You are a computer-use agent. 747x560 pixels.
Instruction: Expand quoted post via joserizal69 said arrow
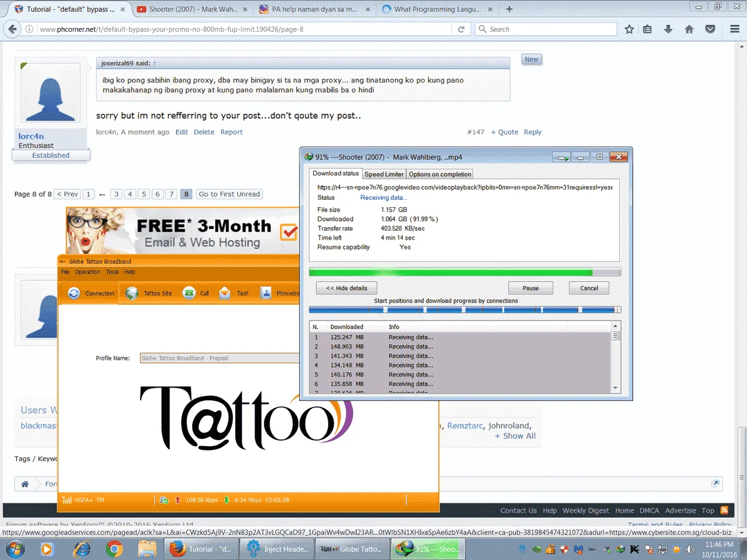(x=155, y=63)
